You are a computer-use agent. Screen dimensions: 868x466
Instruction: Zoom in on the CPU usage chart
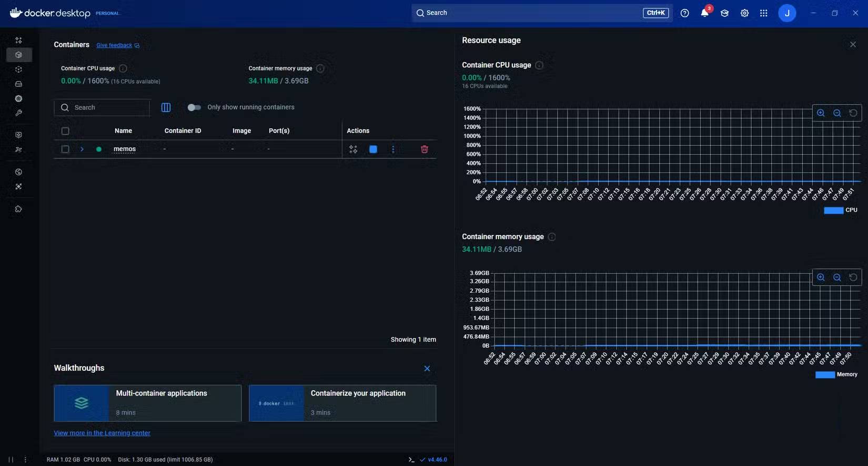coord(821,113)
